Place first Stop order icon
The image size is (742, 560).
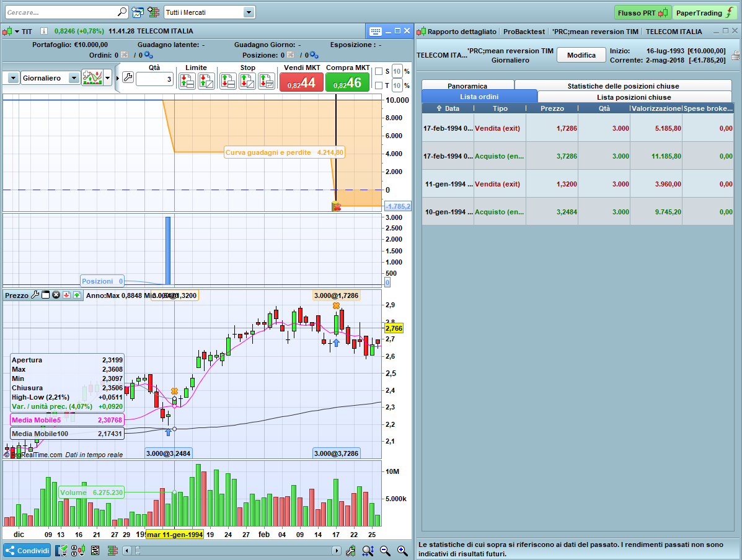[228, 81]
